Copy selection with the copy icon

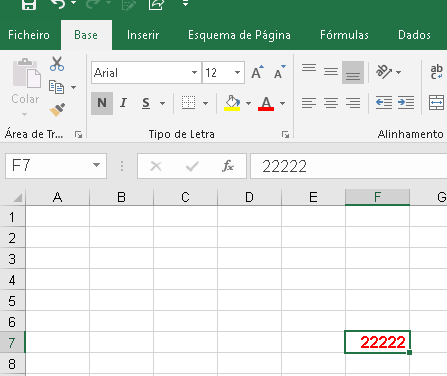coord(56,87)
